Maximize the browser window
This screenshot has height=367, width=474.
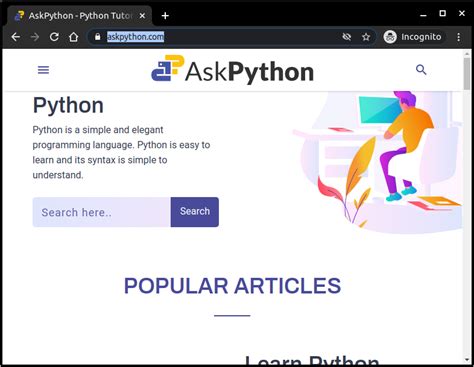click(x=442, y=13)
